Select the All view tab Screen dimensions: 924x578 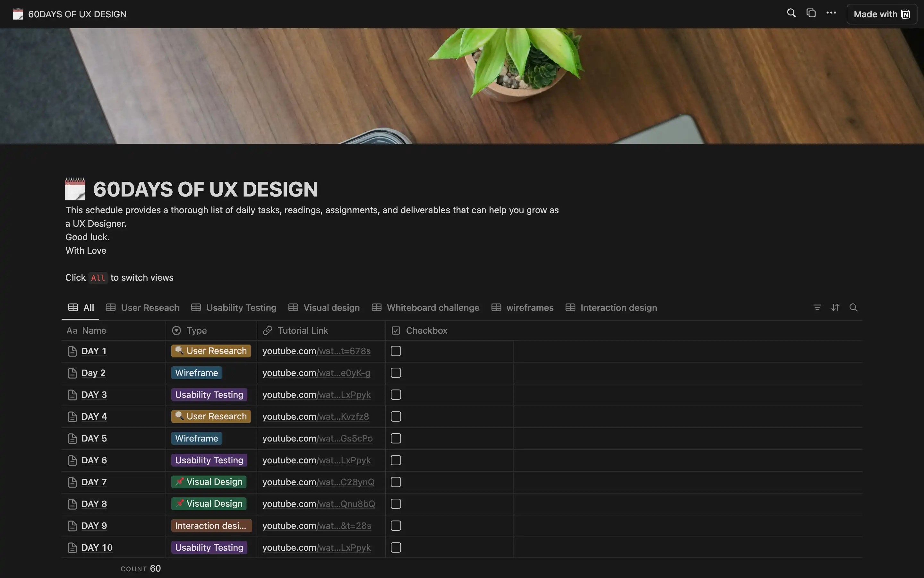tap(81, 308)
